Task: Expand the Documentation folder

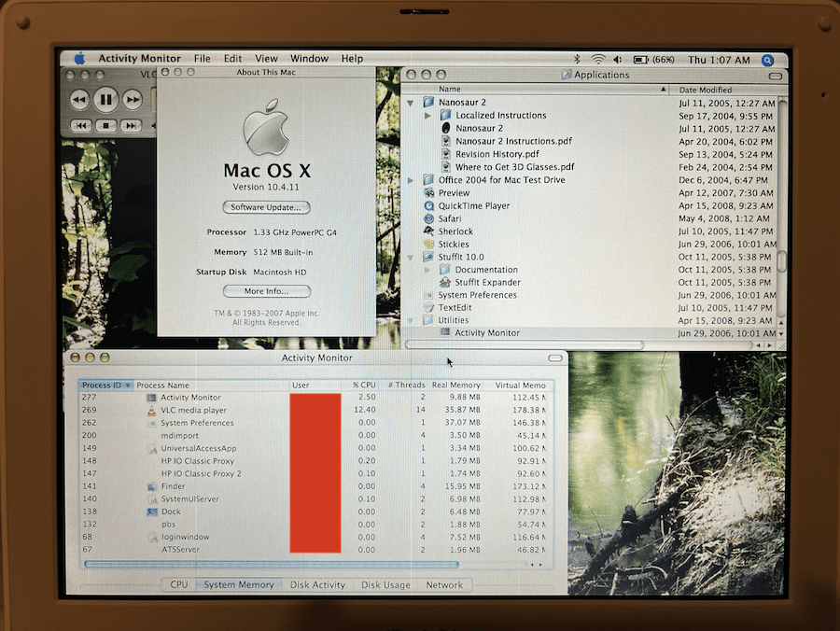Action: coord(427,270)
